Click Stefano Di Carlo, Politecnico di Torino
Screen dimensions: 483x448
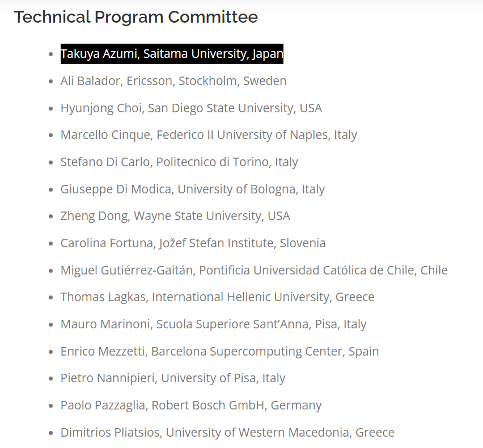179,162
